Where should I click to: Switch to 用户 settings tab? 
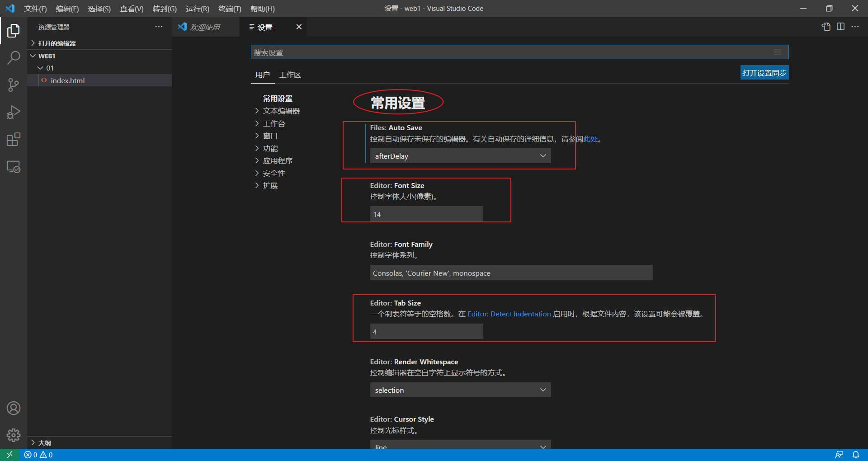click(x=262, y=75)
